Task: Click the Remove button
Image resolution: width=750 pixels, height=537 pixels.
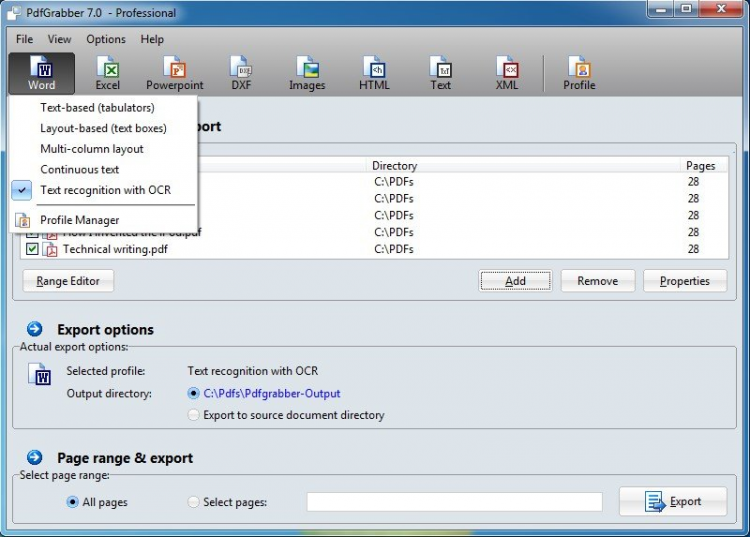Action: click(598, 281)
